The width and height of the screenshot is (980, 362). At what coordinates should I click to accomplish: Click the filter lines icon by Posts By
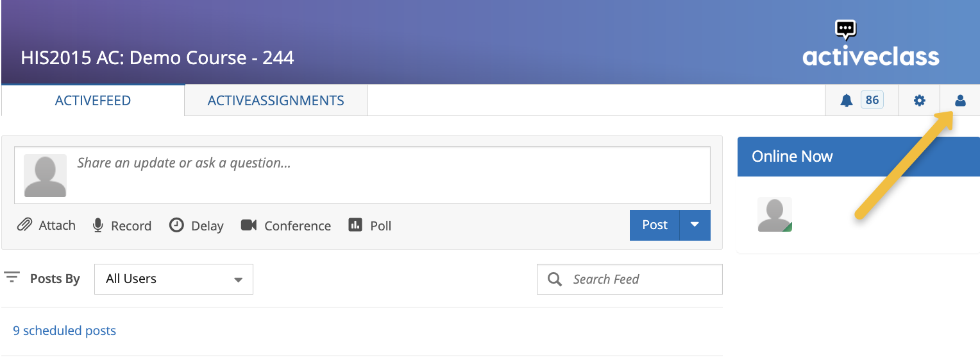click(12, 277)
